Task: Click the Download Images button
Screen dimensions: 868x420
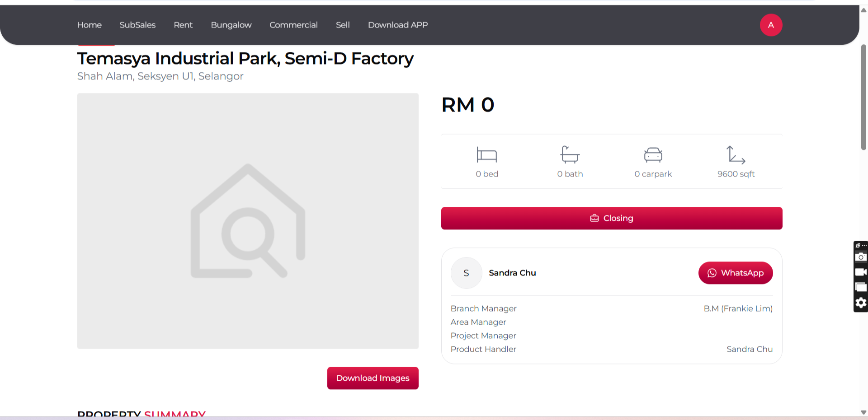Action: pyautogui.click(x=373, y=378)
